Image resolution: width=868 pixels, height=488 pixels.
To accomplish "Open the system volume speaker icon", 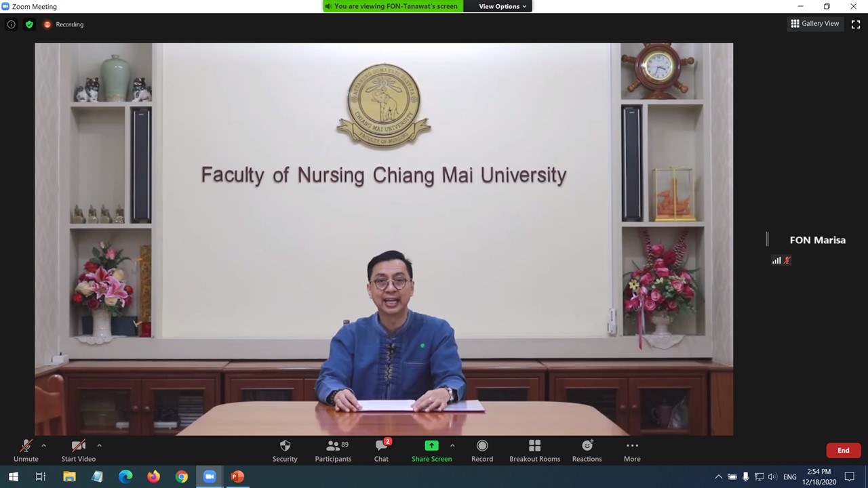I will (x=772, y=476).
